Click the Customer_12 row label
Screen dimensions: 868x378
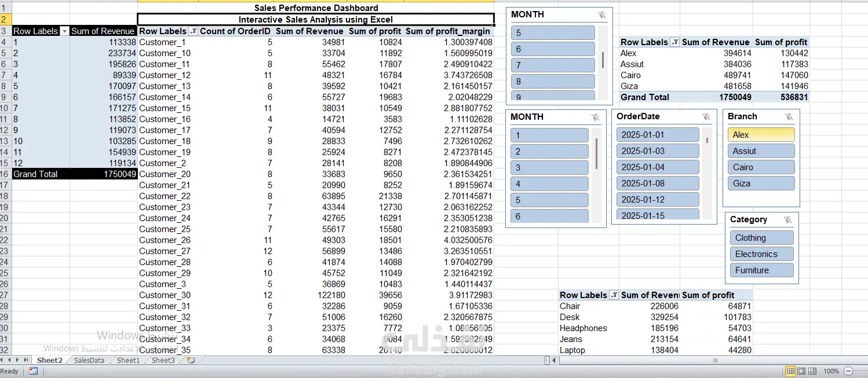(x=165, y=75)
